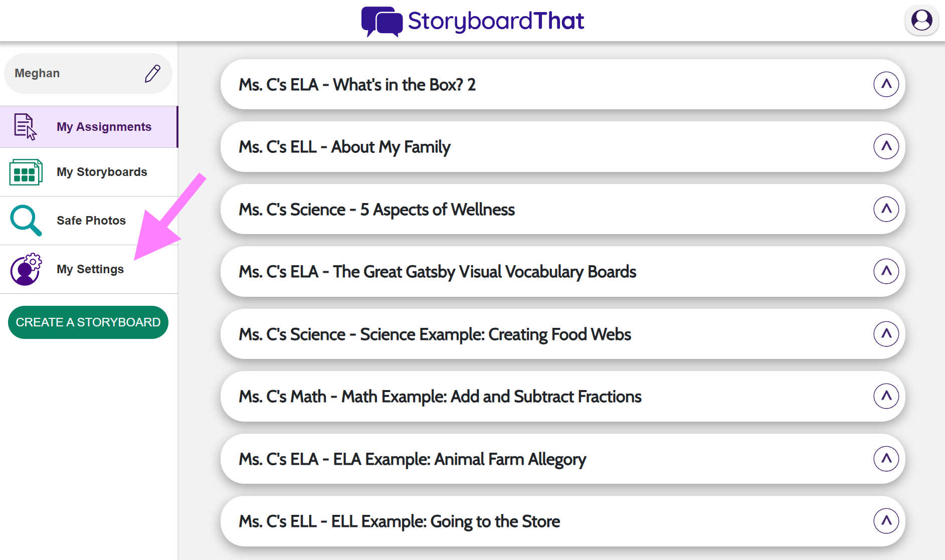Viewport: 945px width, 560px height.
Task: Collapse the Great Gatsby Vocabulary Boards chevron
Action: pos(886,271)
